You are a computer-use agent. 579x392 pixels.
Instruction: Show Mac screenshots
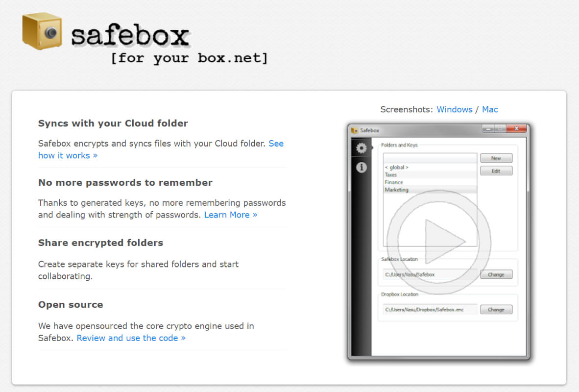pyautogui.click(x=490, y=109)
